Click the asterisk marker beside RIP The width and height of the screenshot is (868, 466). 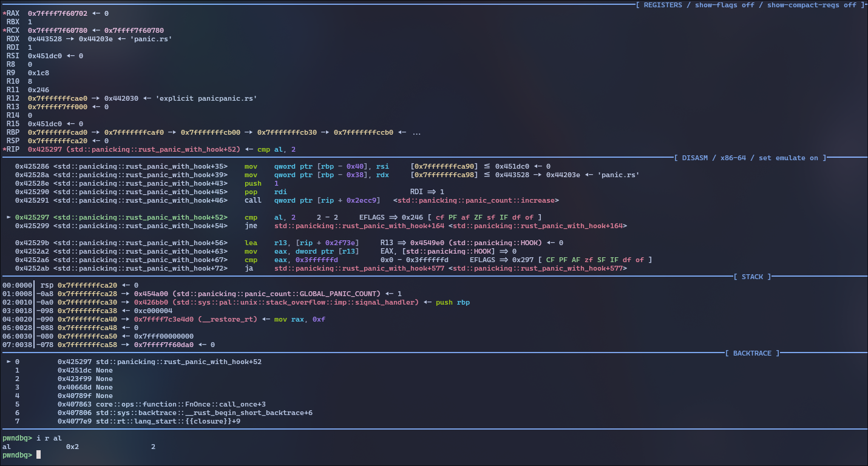[x=4, y=149]
